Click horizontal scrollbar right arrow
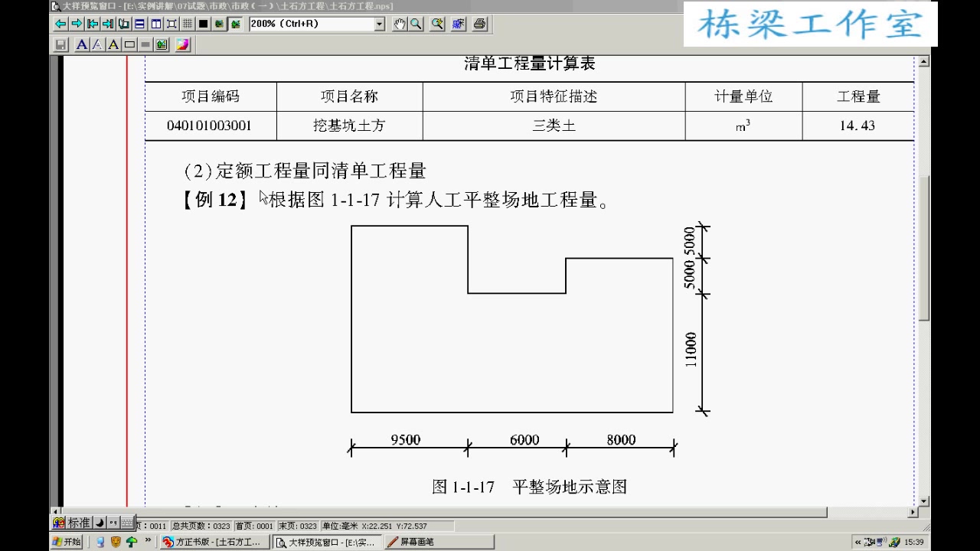The image size is (980, 551). [x=913, y=512]
